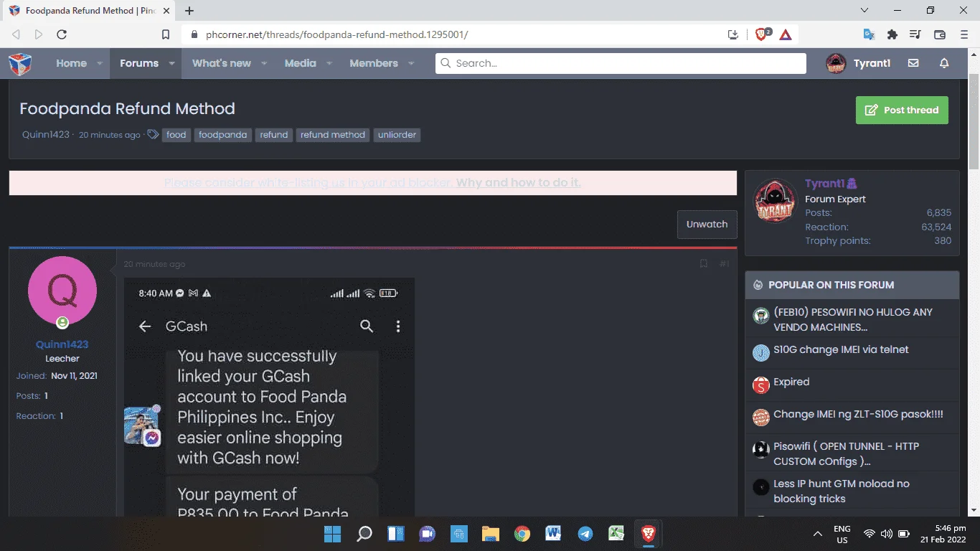Open Telegram from the taskbar
980x551 pixels.
[585, 534]
